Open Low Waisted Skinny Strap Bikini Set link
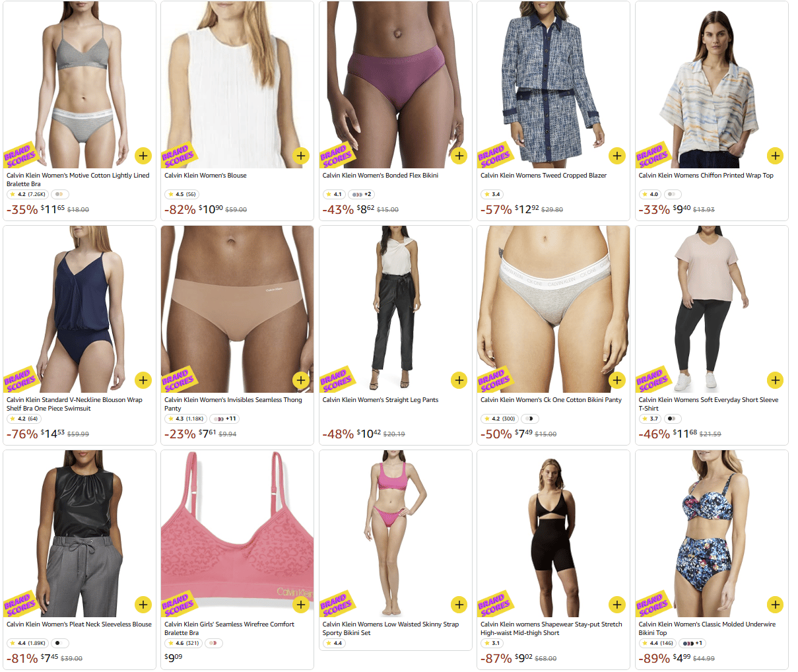Image resolution: width=798 pixels, height=672 pixels. 390,628
